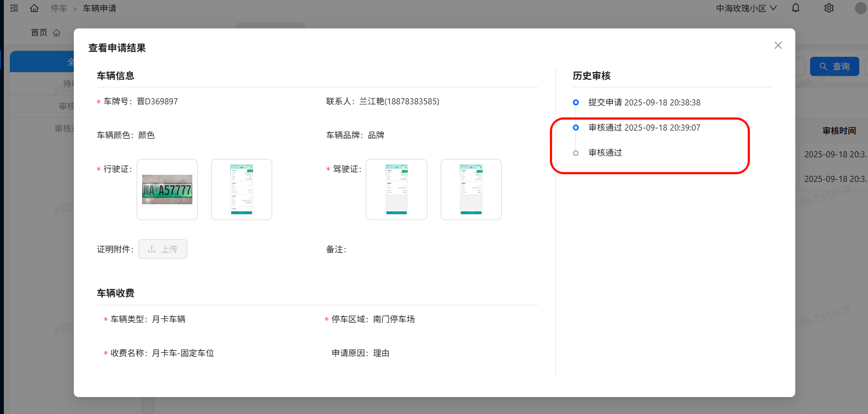Open the second 驾驶证 image thumbnail
The height and width of the screenshot is (414, 868).
[471, 190]
